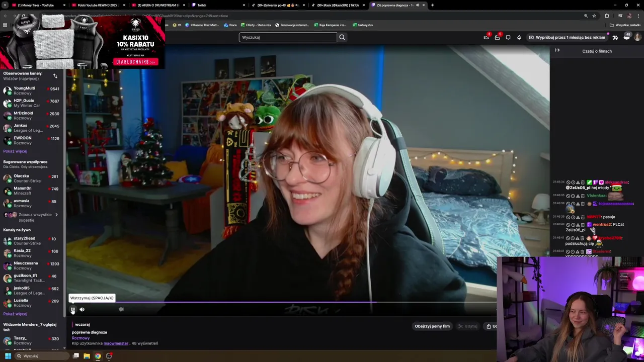Switch to Polski Youtube REWIND 2025 tab

coord(99,5)
